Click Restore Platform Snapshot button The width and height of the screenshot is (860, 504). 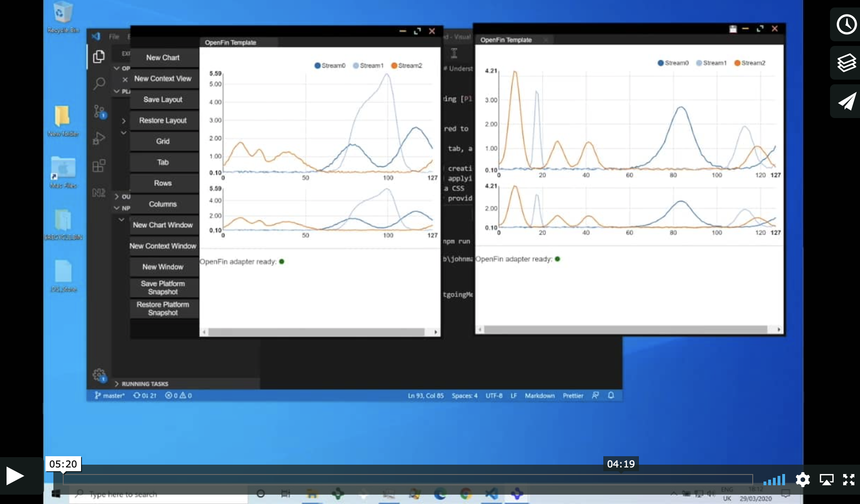pos(163,309)
